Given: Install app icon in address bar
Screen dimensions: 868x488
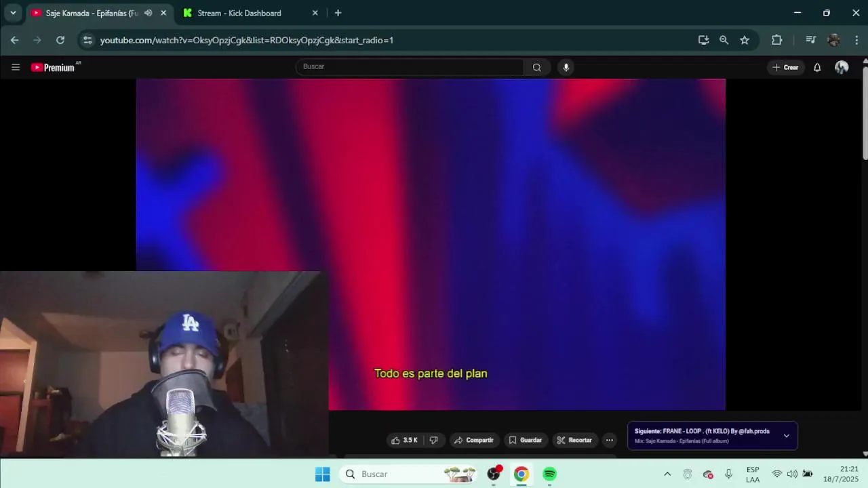Looking at the screenshot, I should 703,40.
